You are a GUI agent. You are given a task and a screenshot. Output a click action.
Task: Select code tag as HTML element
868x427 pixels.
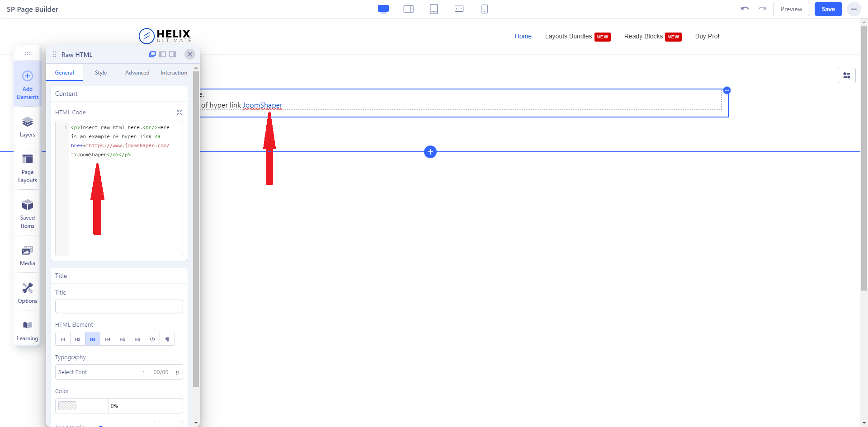[x=152, y=339]
